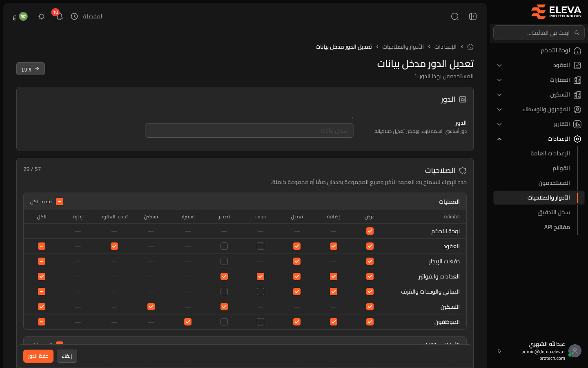This screenshot has width=588, height=368.
Task: Open the notifications bell
Action: 60,16
